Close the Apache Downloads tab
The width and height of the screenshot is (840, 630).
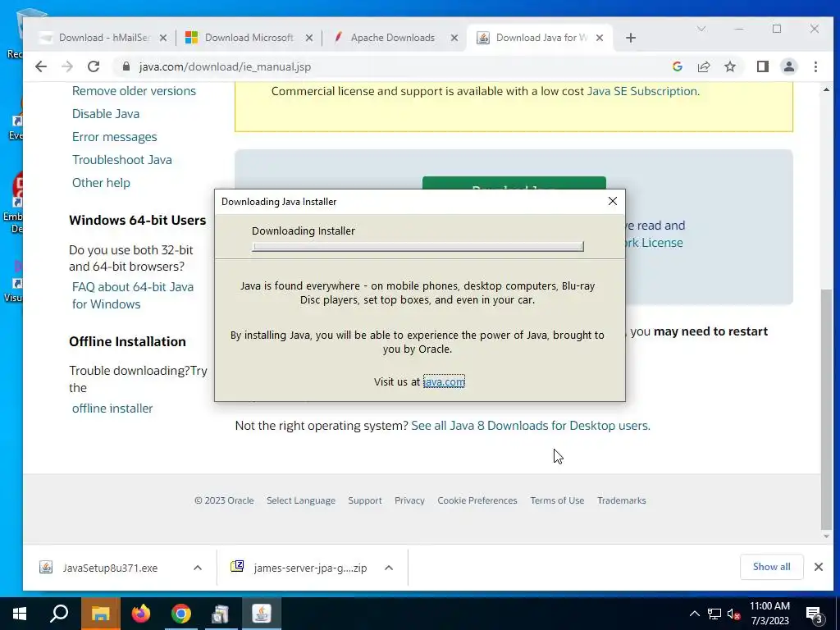[x=454, y=38]
